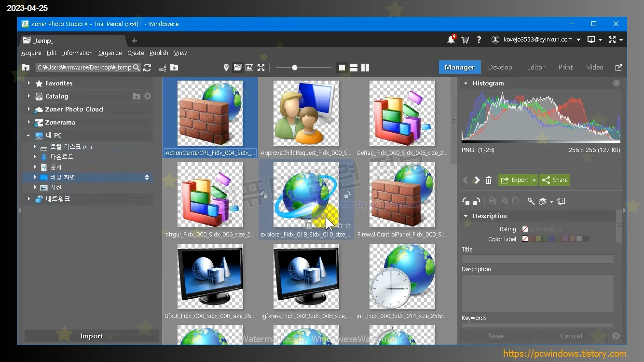Toggle fullscreen preview icon in toolbar

tap(261, 68)
